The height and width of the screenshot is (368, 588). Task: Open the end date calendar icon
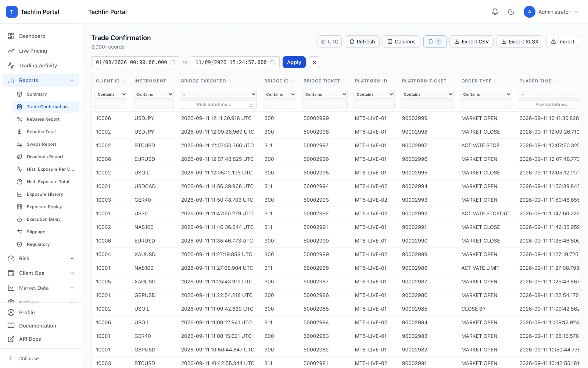(272, 62)
